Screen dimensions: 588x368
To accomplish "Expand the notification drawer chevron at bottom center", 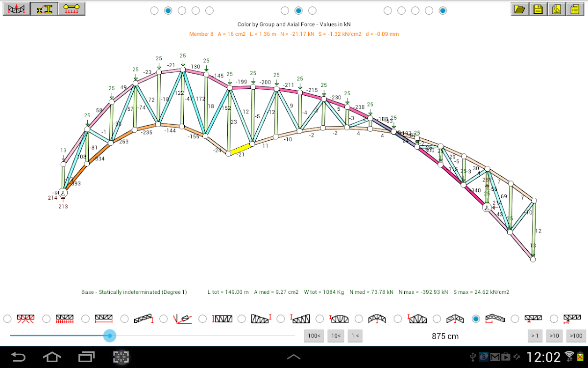I will [294, 357].
